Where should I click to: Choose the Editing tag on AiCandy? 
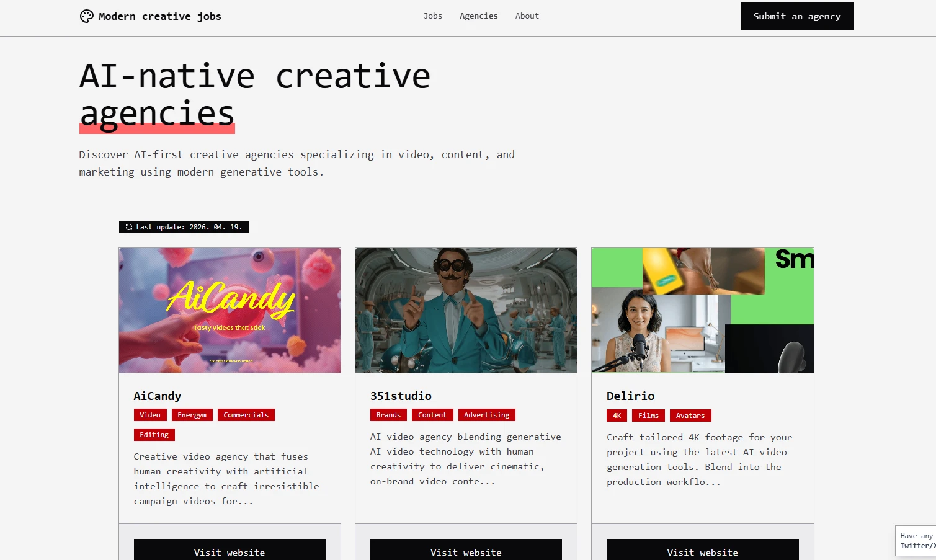(154, 435)
